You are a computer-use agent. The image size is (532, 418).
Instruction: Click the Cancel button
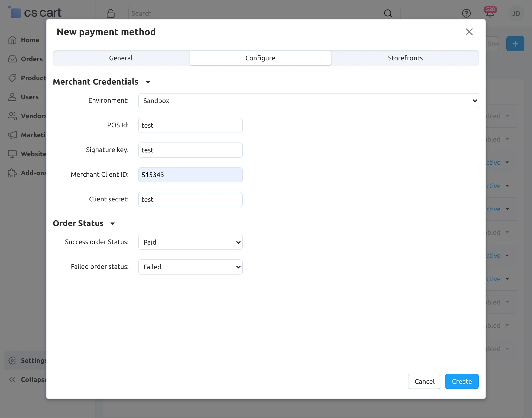(x=424, y=381)
